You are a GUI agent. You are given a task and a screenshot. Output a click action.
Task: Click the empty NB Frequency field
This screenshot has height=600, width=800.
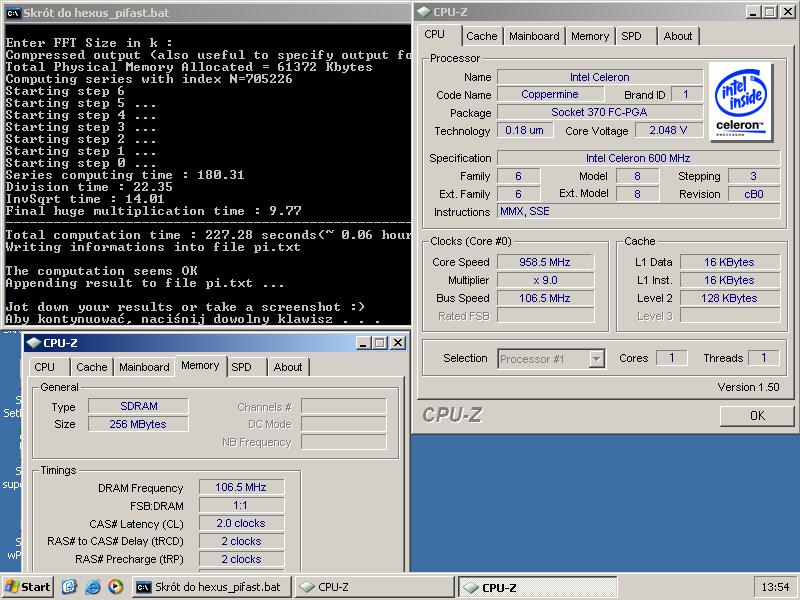(344, 442)
